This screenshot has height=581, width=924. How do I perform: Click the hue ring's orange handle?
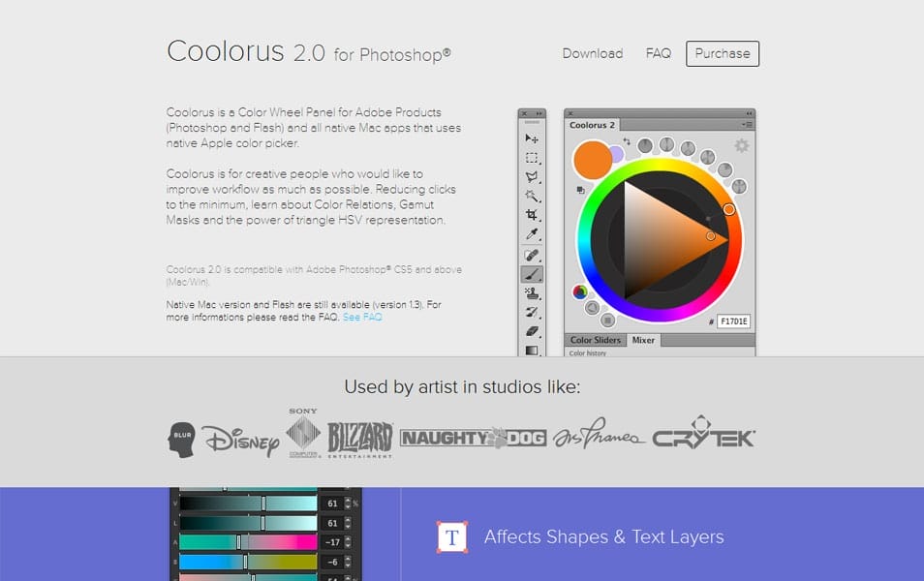click(729, 209)
